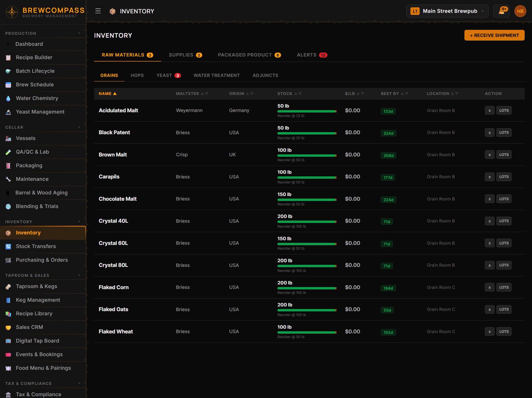This screenshot has width=532, height=398.
Task: Go to Yeast Management
Action: pyautogui.click(x=43, y=112)
